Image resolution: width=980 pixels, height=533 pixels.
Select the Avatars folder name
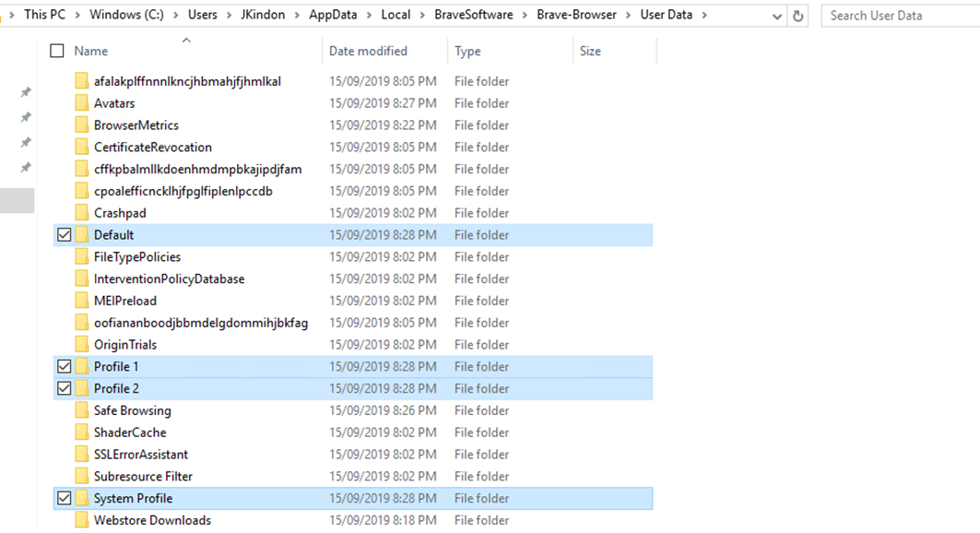click(114, 103)
